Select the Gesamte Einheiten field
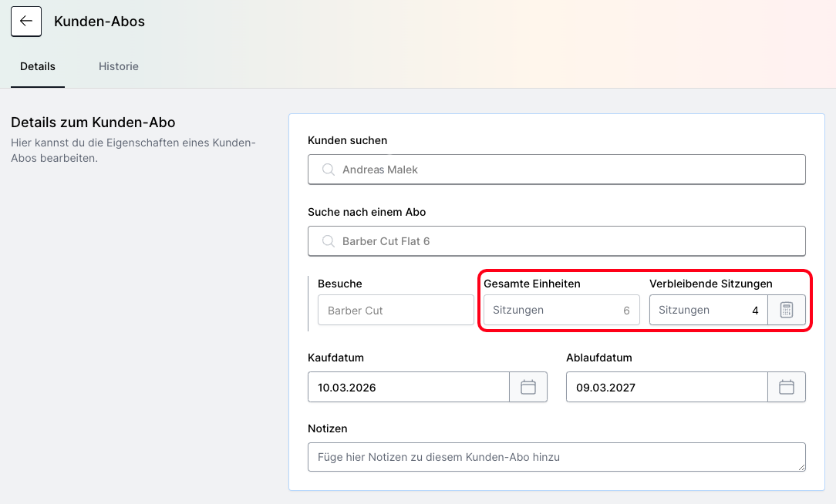Screen dimensions: 836x504 pos(561,310)
